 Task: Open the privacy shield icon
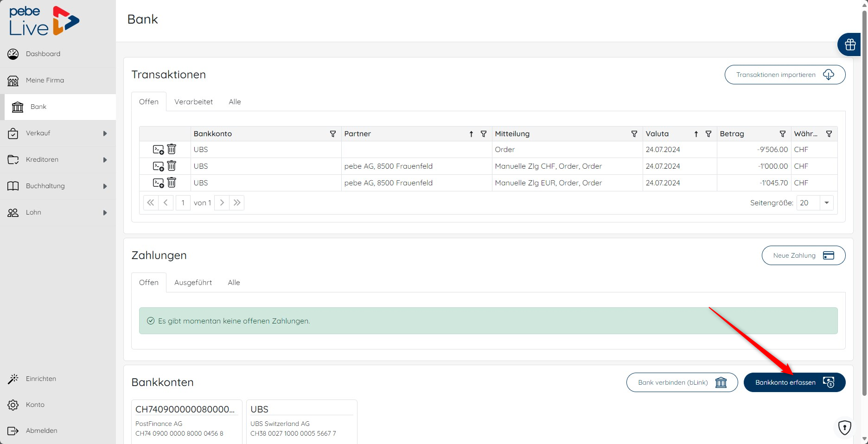click(x=844, y=427)
